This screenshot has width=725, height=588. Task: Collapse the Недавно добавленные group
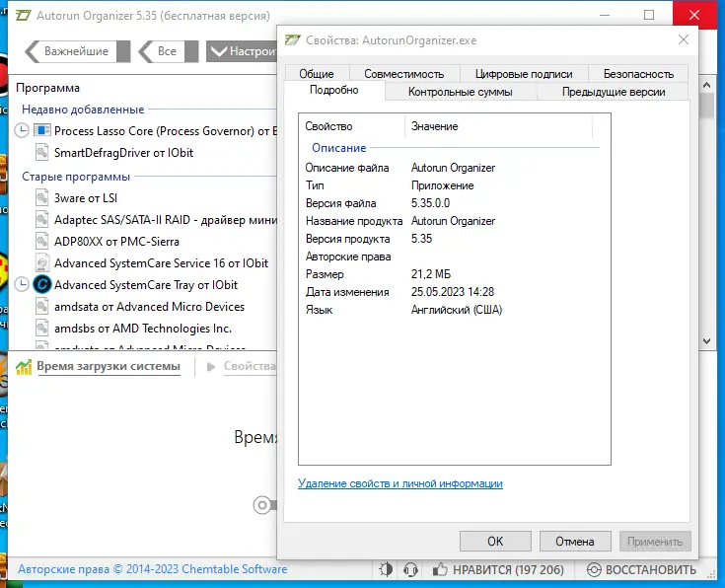83,110
